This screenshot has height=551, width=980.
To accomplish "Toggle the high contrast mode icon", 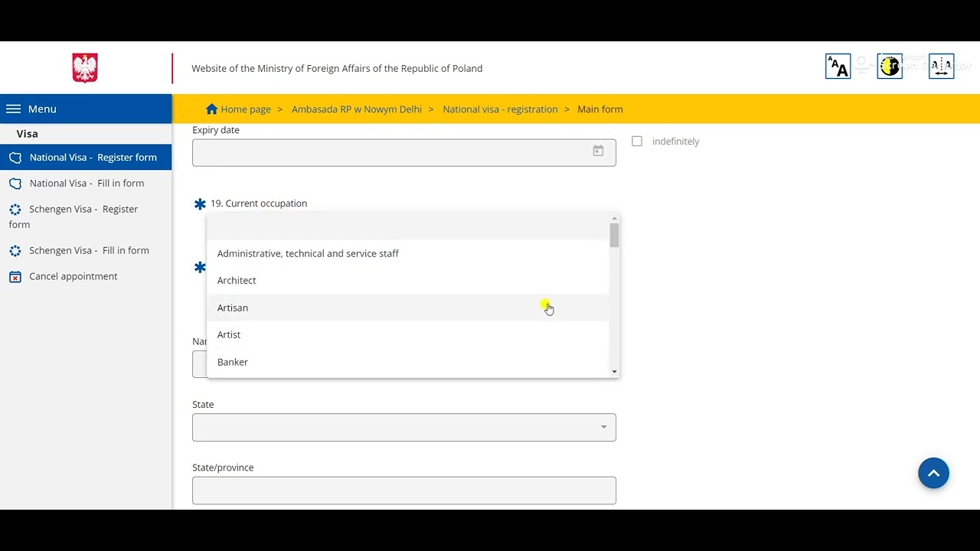I will 890,67.
